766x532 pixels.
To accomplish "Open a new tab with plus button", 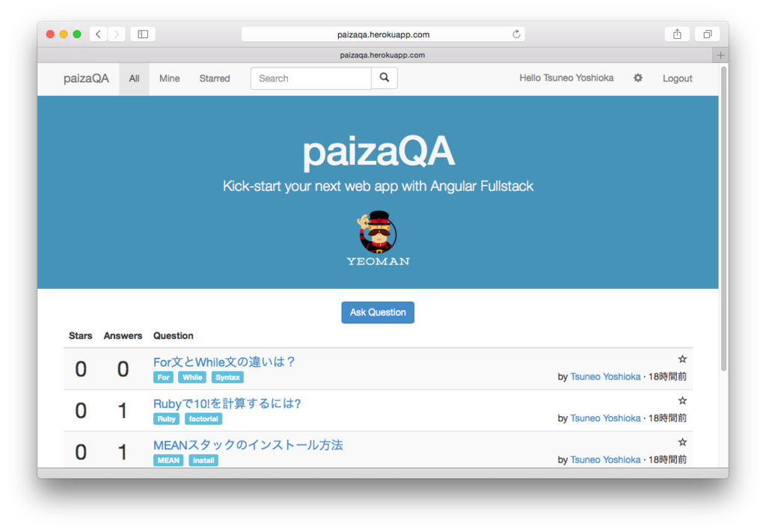I will pyautogui.click(x=720, y=55).
